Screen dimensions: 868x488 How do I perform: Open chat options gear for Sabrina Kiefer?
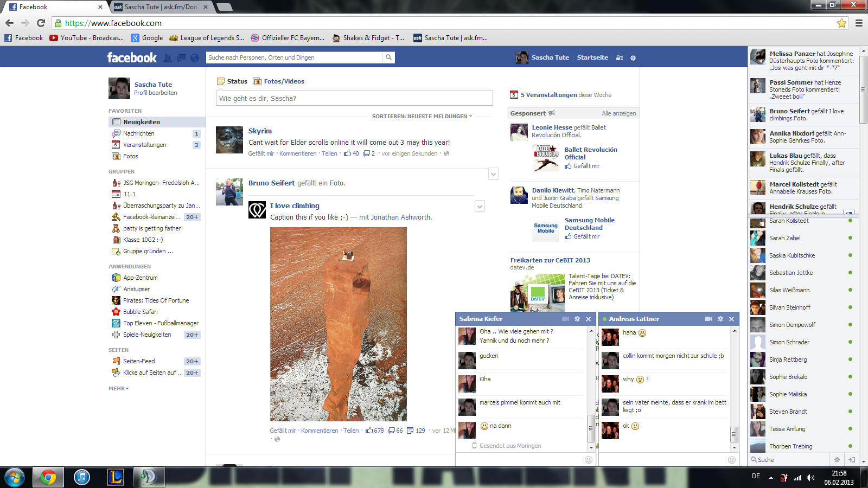pyautogui.click(x=577, y=319)
